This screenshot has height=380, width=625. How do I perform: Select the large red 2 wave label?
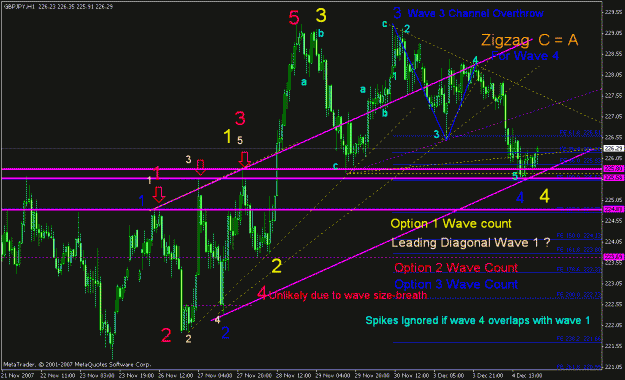pos(166,335)
